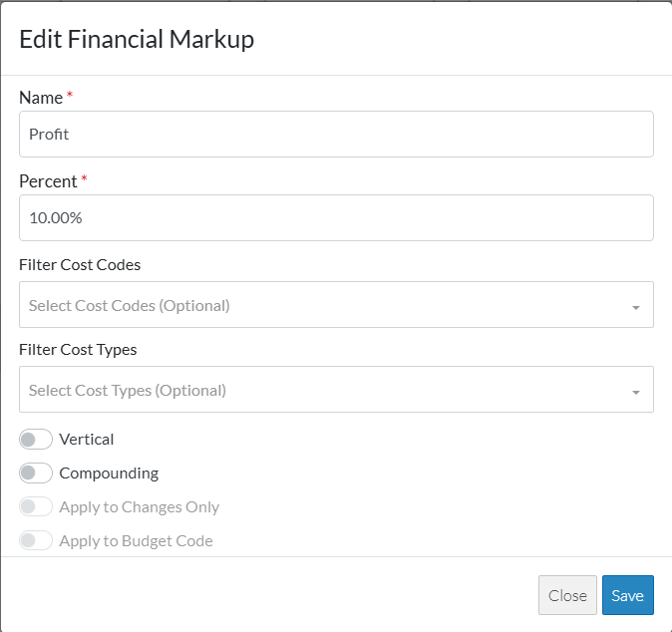Open the Select Cost Types combo box
Image resolution: width=672 pixels, height=632 pixels.
click(x=319, y=390)
